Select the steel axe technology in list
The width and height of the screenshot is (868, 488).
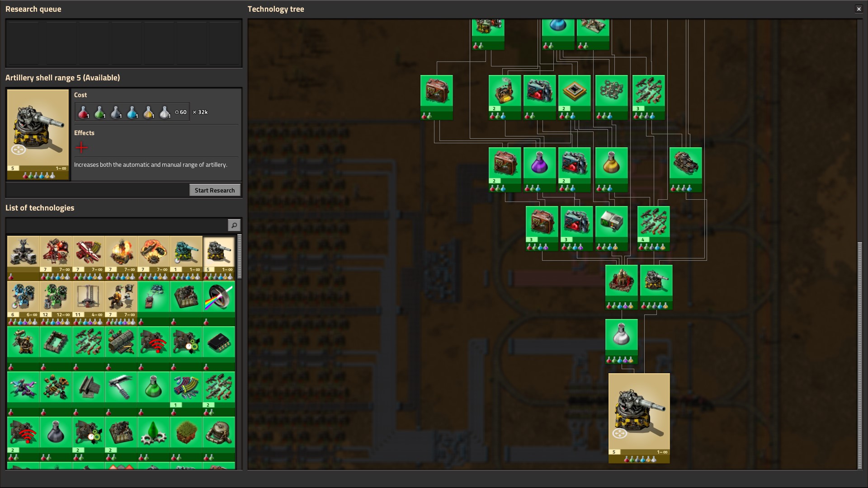[x=121, y=393]
